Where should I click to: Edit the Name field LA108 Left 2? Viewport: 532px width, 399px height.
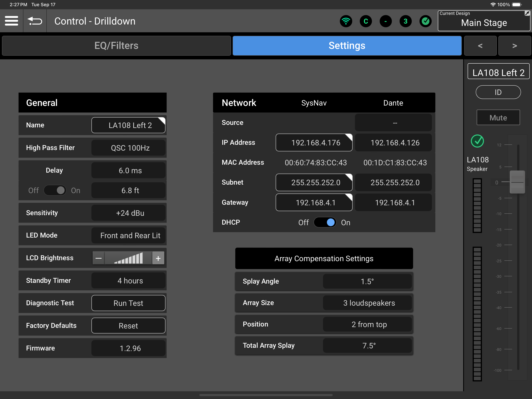pyautogui.click(x=128, y=125)
